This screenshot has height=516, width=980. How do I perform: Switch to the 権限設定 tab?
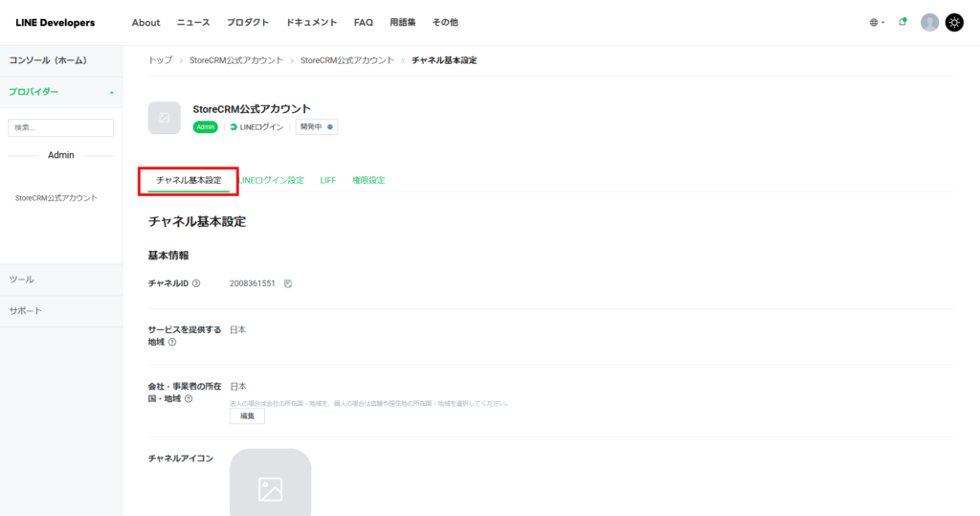point(368,180)
